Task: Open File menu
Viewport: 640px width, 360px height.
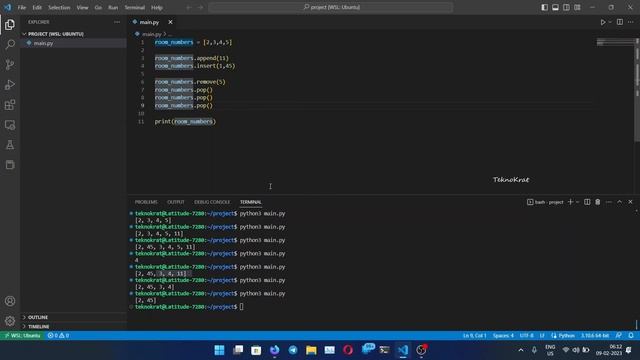Action: 22,7
